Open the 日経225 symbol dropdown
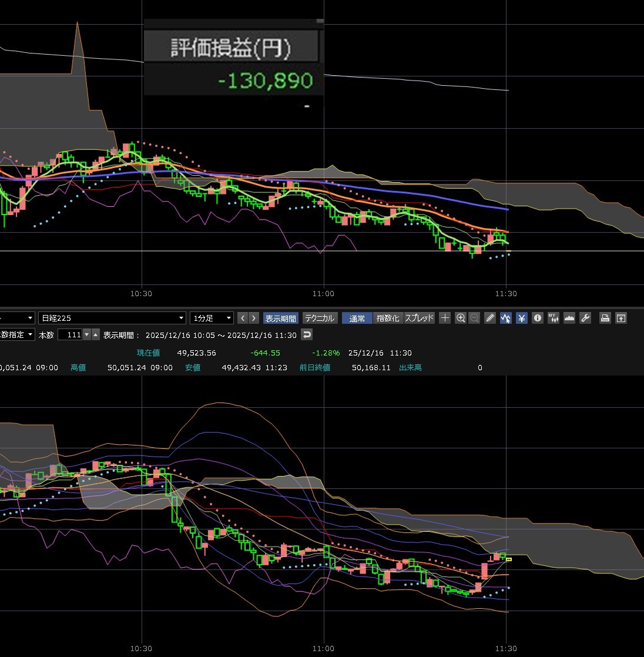Screen dimensions: 644x657 coord(112,318)
